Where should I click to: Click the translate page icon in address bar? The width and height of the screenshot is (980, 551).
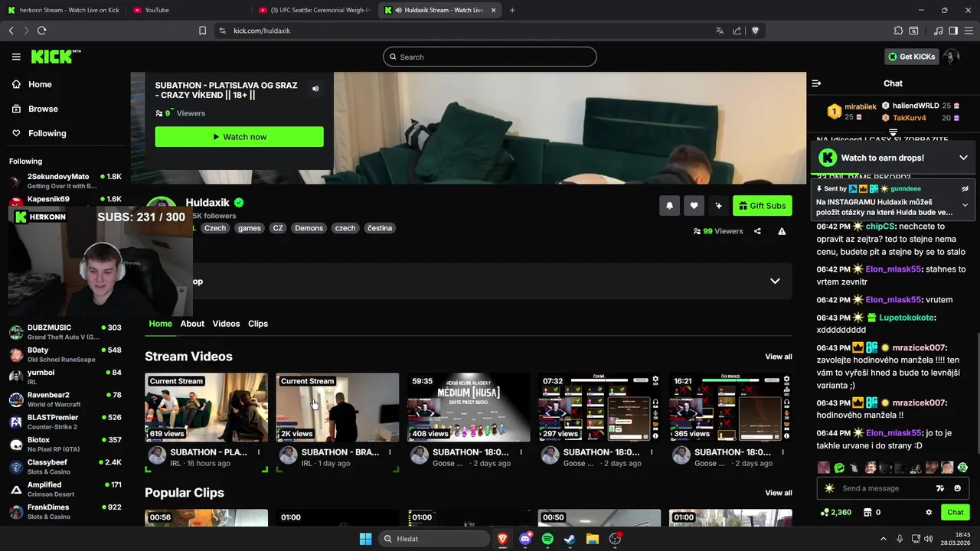pyautogui.click(x=720, y=31)
